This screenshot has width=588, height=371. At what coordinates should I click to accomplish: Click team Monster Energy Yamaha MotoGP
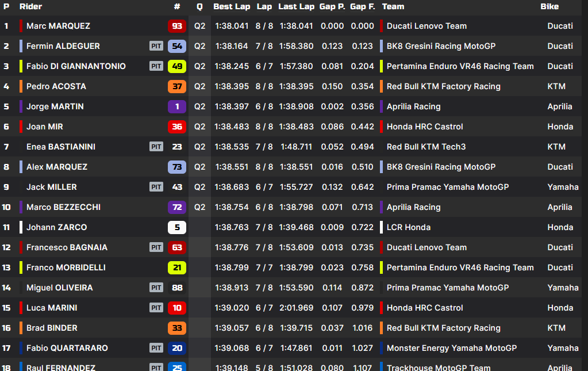(452, 348)
